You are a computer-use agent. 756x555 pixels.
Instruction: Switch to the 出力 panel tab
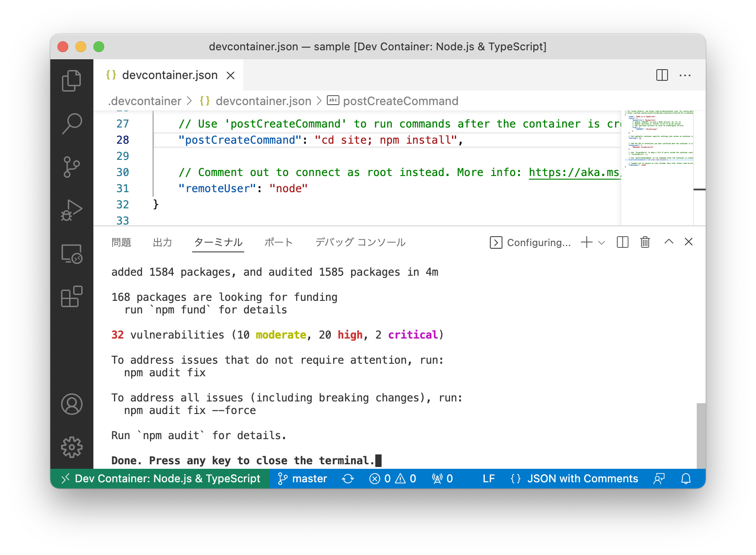tap(163, 242)
